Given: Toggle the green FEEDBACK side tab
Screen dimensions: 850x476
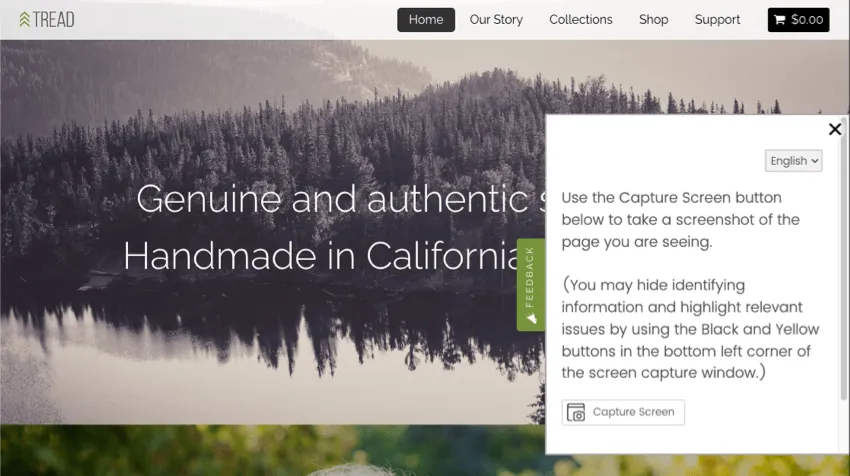Looking at the screenshot, I should point(531,285).
